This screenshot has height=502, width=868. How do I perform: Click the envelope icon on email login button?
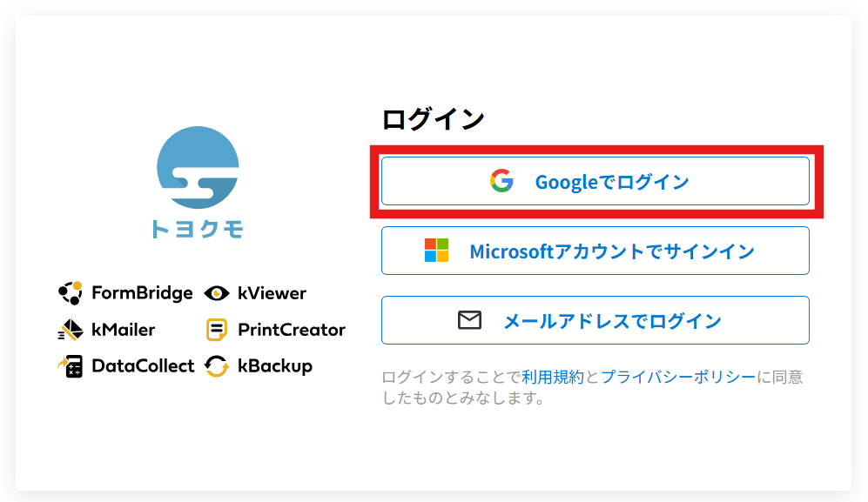tap(469, 319)
